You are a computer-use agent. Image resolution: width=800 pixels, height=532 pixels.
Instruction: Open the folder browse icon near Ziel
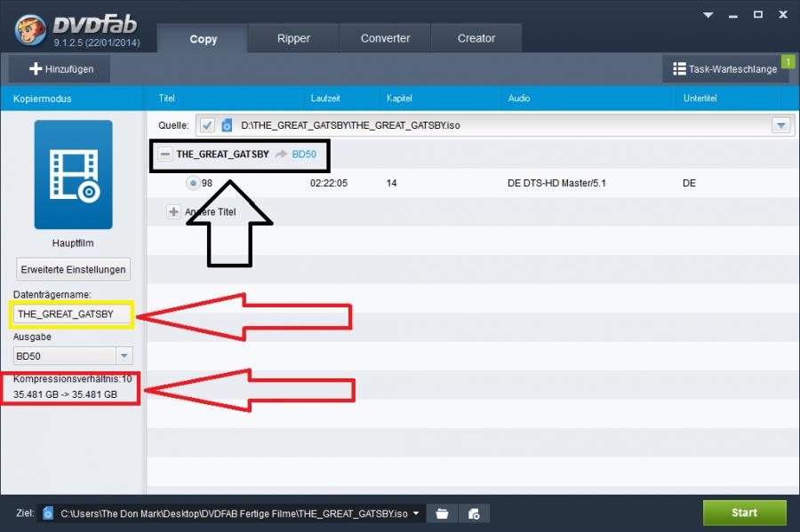(x=442, y=513)
